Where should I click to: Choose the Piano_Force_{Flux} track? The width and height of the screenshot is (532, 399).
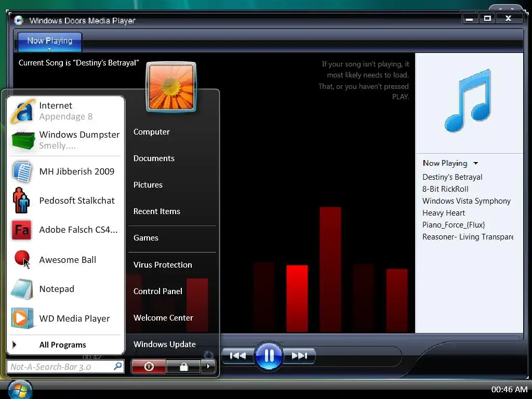coord(453,225)
